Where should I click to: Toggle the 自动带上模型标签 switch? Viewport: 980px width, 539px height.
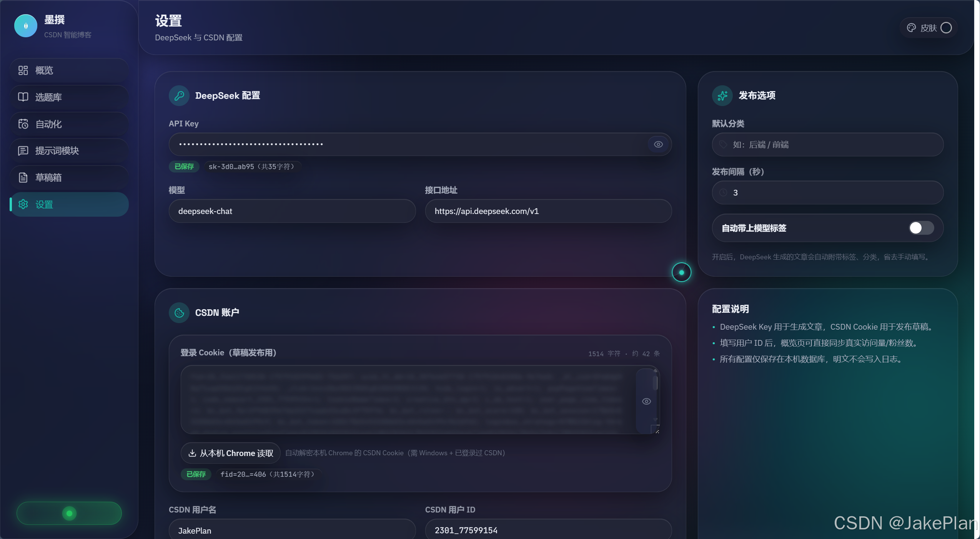pos(921,228)
